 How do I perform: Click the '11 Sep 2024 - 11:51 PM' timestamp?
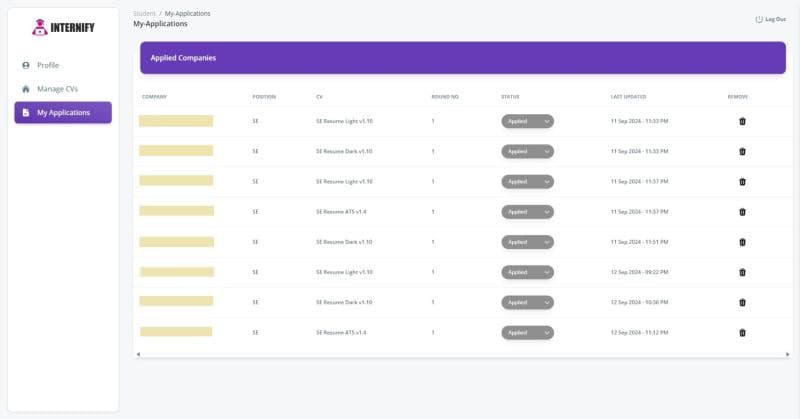[x=639, y=242]
